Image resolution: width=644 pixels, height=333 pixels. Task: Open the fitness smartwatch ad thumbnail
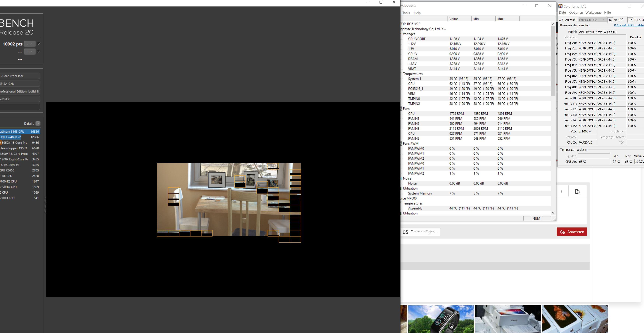441,319
